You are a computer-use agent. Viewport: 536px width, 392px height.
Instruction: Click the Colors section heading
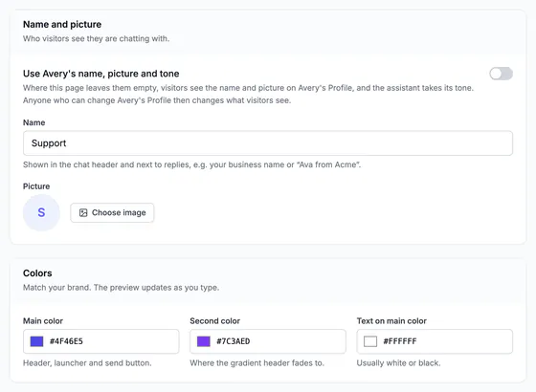37,273
